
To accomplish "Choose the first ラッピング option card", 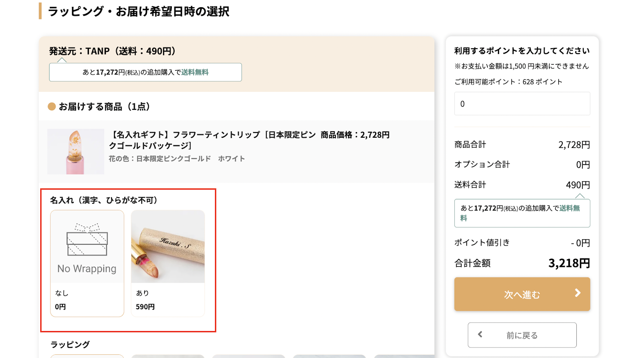I will (x=87, y=356).
